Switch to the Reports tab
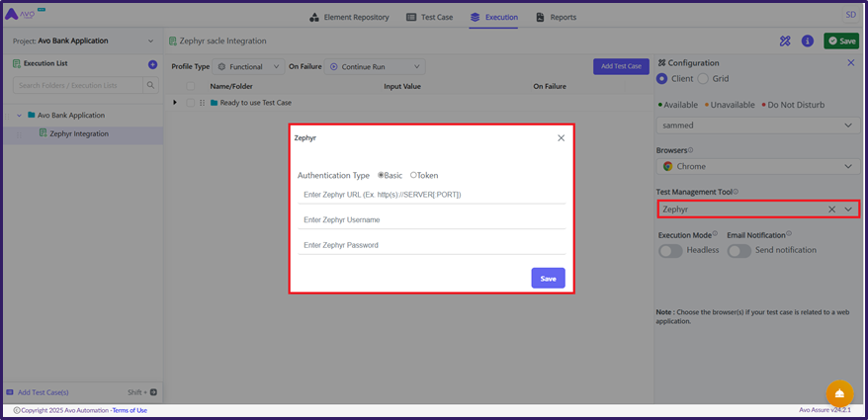The image size is (868, 420). click(x=556, y=17)
